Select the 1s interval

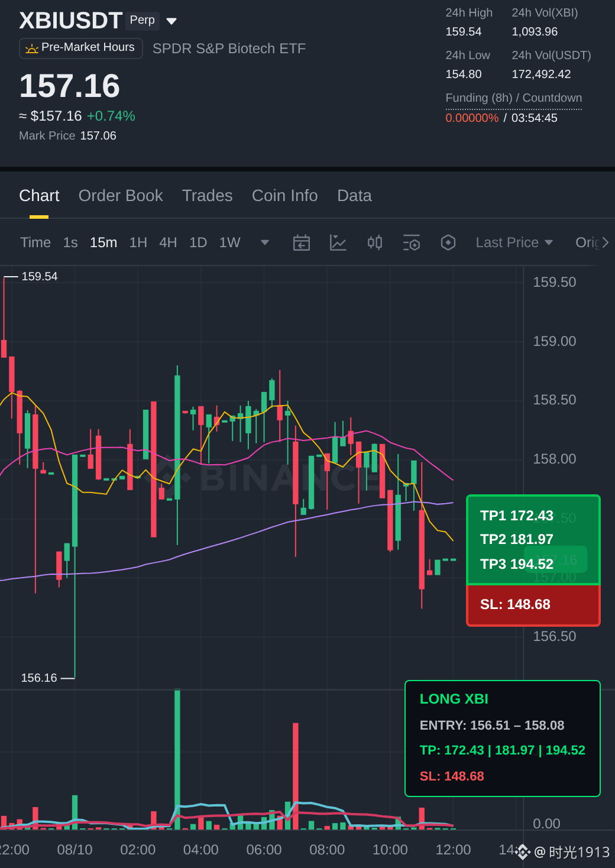70,242
